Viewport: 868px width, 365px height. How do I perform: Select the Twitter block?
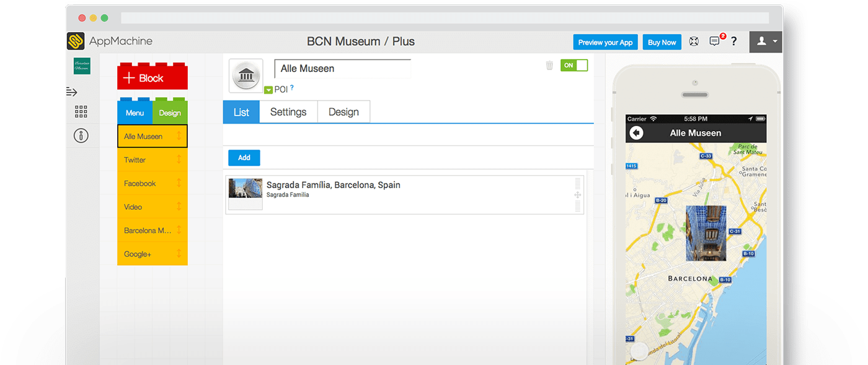point(153,160)
